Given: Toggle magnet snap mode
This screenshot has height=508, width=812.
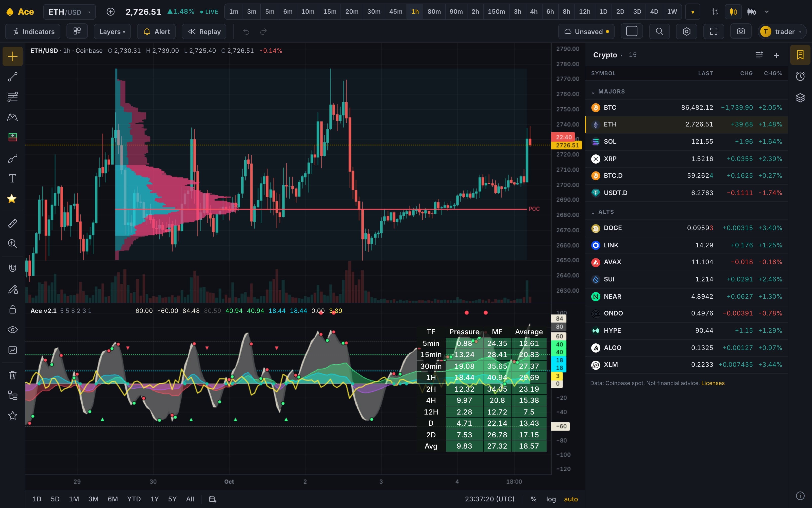Looking at the screenshot, I should [12, 268].
